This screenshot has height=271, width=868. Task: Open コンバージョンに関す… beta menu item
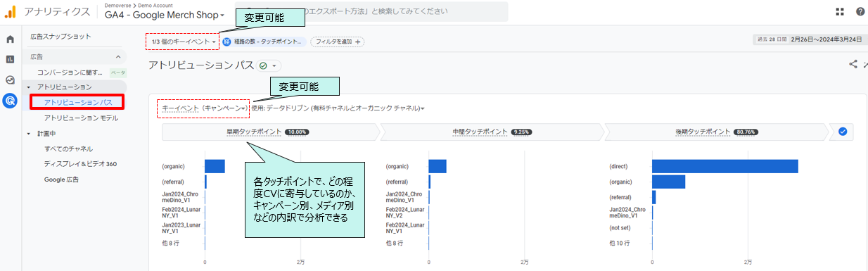click(70, 72)
